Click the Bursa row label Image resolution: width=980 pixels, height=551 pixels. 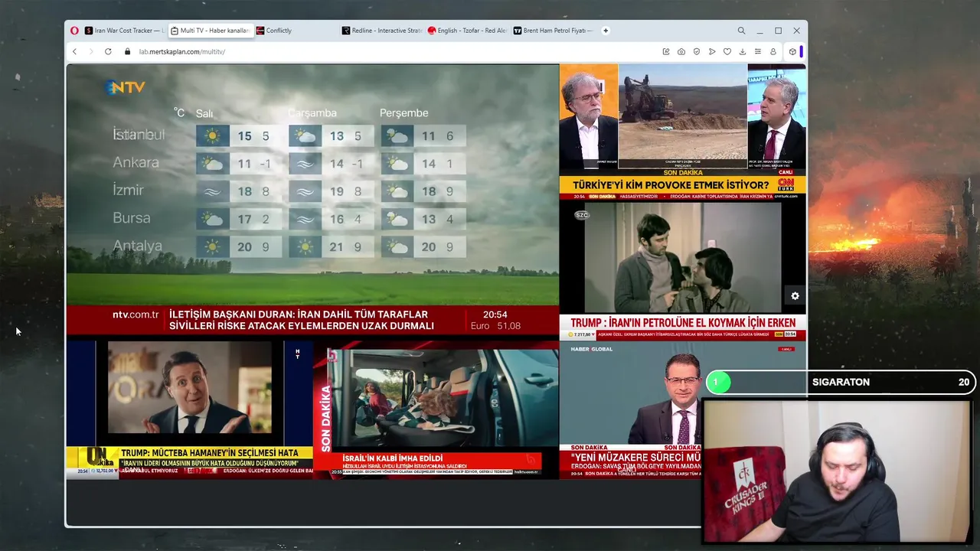click(132, 218)
